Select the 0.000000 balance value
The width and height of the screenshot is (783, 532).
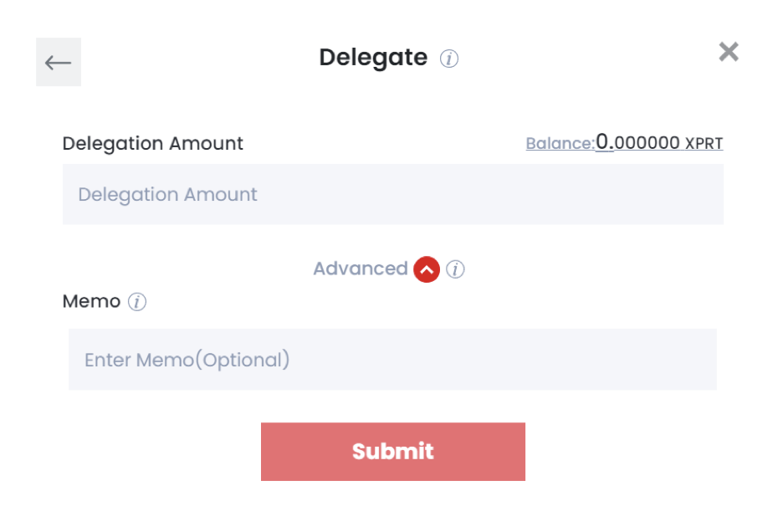pyautogui.click(x=637, y=142)
